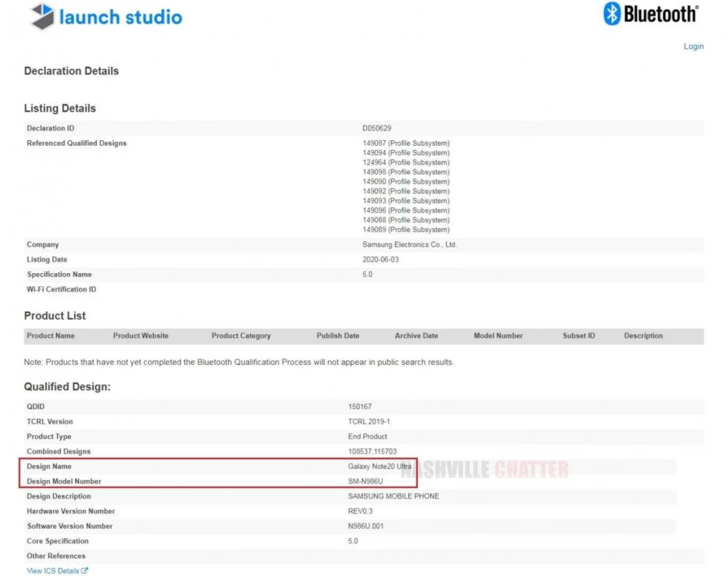Sort by the Publish Date column
728x576 pixels.
pos(336,335)
